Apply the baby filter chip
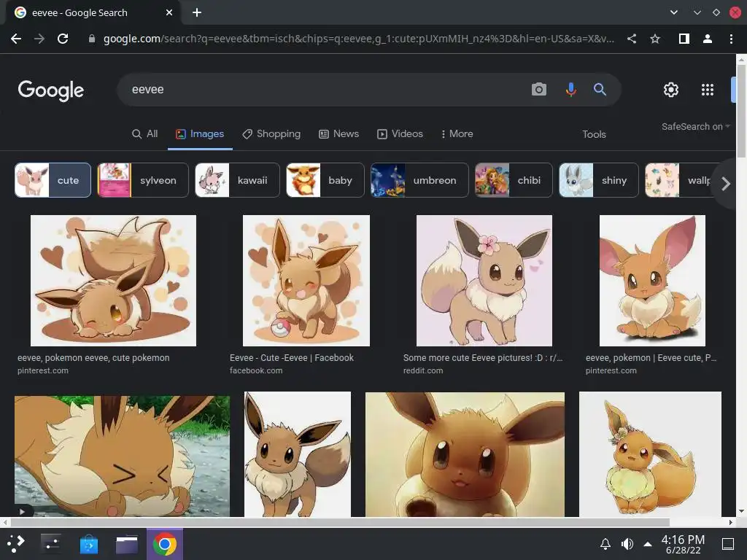 (x=325, y=180)
